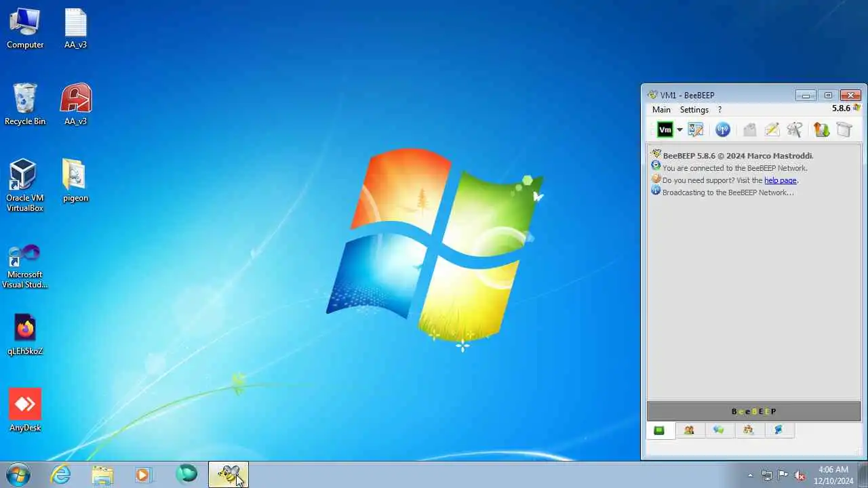Select the AnyDesk desktop icon

25,410
